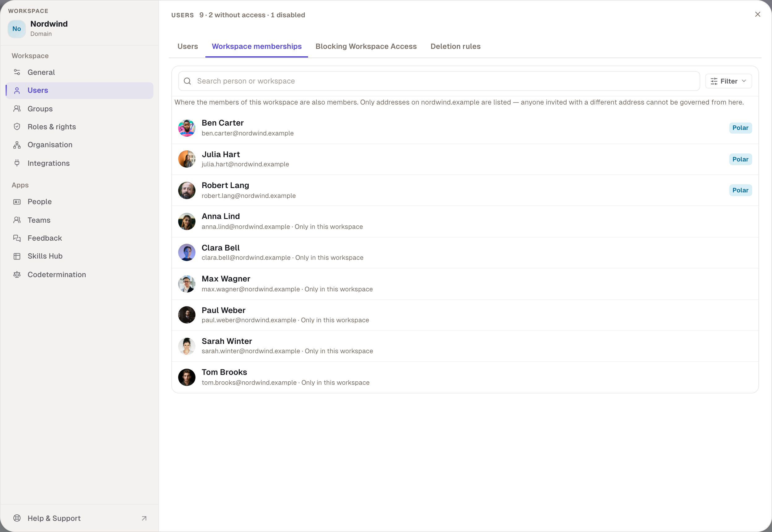772x532 pixels.
Task: Click the magnifier icon in search box
Action: tap(187, 81)
